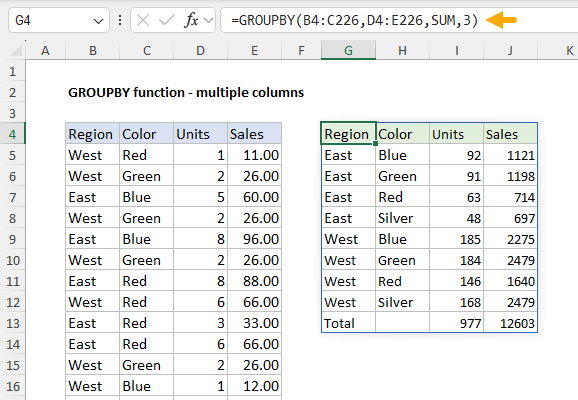This screenshot has width=578, height=400.
Task: Click the summary sales value 1121
Action: pos(510,155)
